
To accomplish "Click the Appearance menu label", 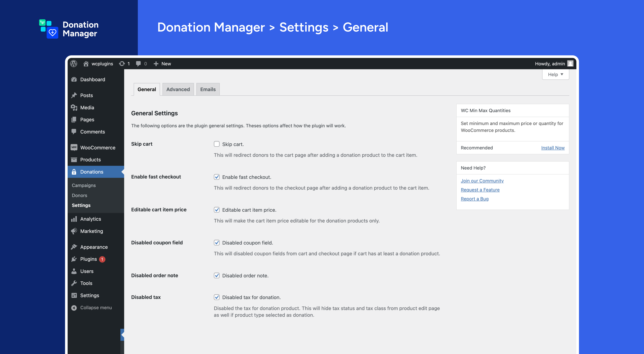I will tap(94, 247).
